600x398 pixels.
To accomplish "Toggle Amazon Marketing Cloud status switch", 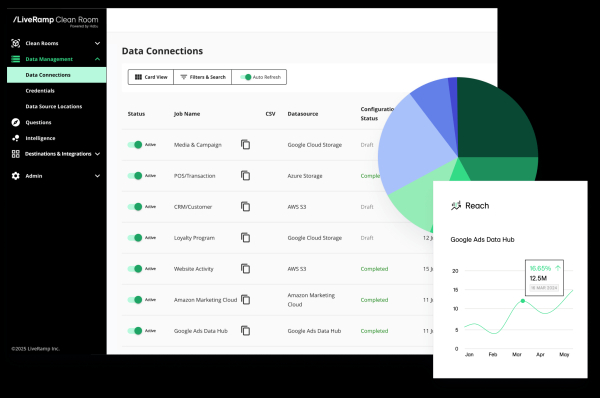I will 135,300.
